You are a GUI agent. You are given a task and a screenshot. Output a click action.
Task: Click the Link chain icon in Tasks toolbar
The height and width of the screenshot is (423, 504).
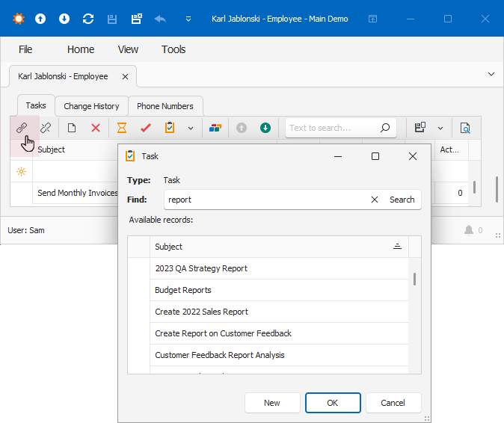[22, 128]
